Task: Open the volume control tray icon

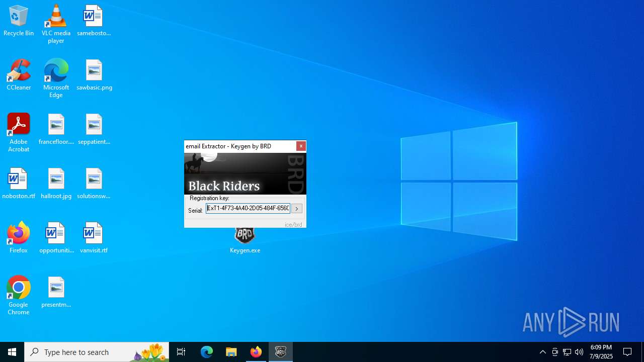Action: 579,352
